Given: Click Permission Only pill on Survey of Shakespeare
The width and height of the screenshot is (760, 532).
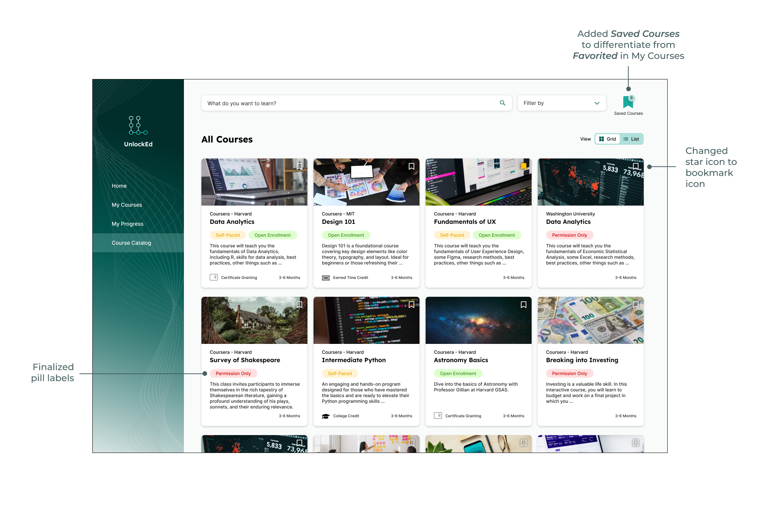Looking at the screenshot, I should (x=233, y=374).
